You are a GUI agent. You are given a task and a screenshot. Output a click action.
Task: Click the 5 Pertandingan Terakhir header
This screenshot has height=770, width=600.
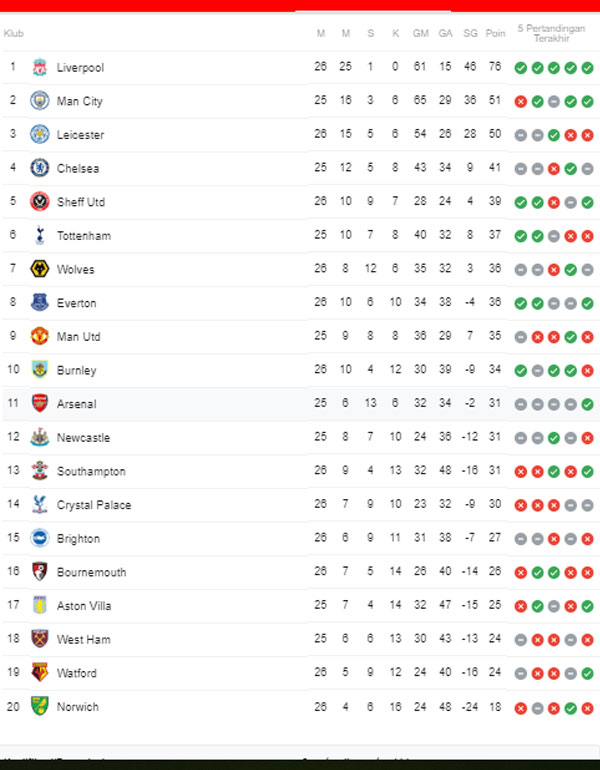tap(553, 33)
